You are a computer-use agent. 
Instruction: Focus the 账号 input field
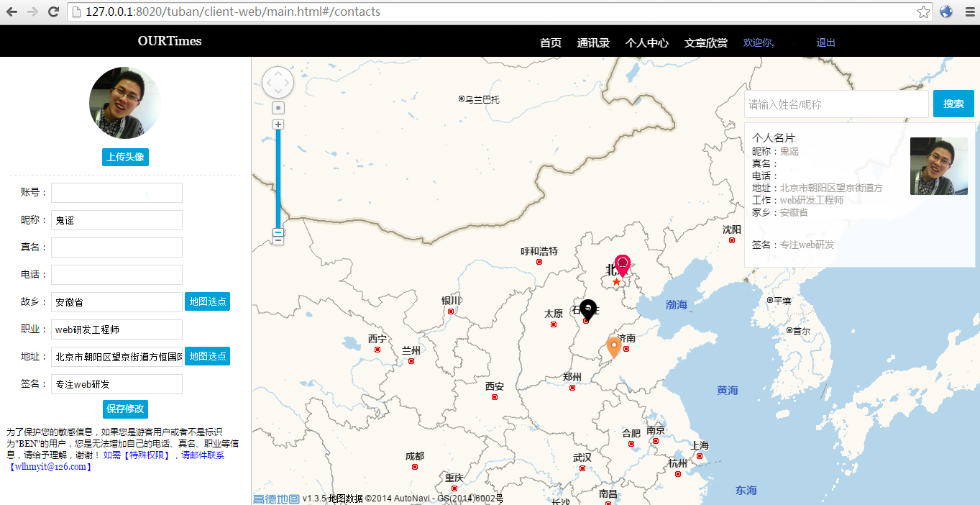click(116, 193)
